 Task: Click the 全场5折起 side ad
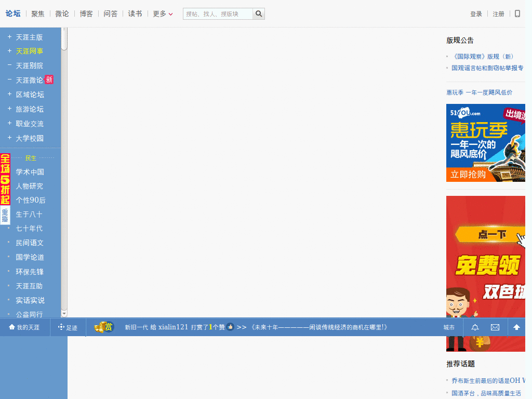pos(5,179)
